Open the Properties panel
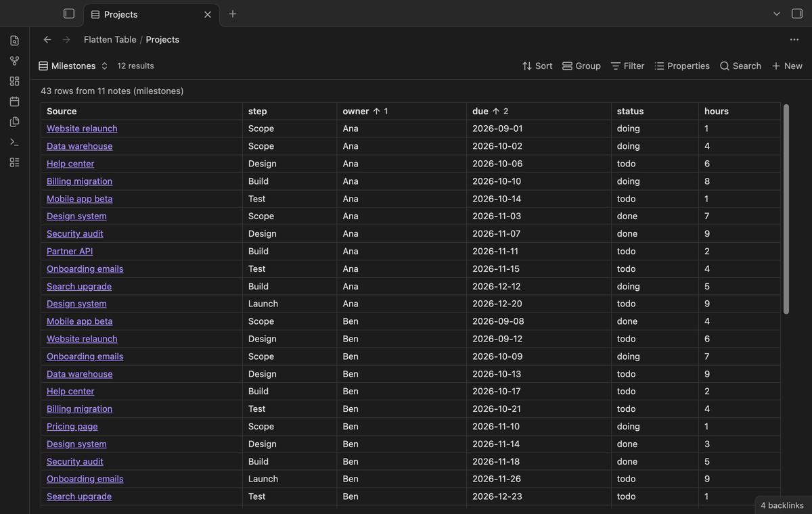The height and width of the screenshot is (514, 812). 682,66
